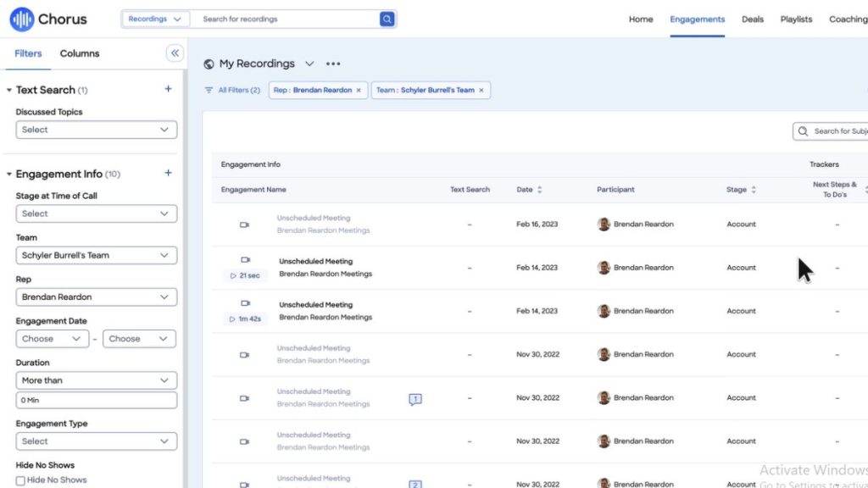
Task: Remove the Rep: Brendan Reardon filter chip
Action: point(359,90)
